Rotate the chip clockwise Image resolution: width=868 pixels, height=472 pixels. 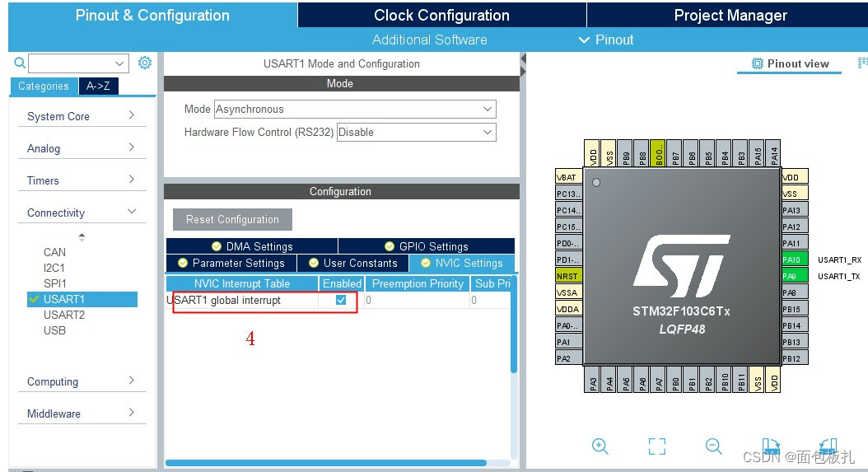coord(771,446)
